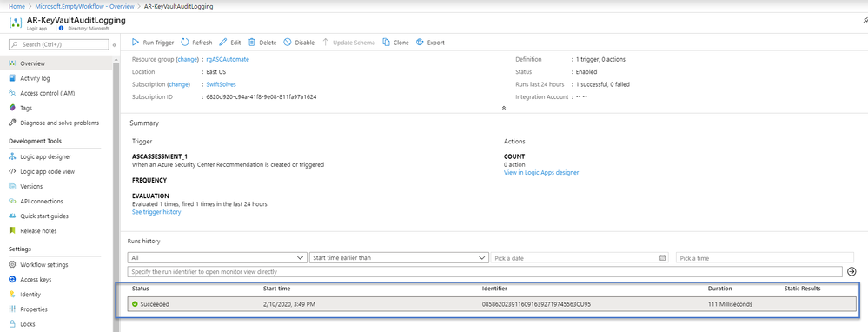The height and width of the screenshot is (332, 868).
Task: Click the resource group 'change' link
Action: (x=187, y=59)
